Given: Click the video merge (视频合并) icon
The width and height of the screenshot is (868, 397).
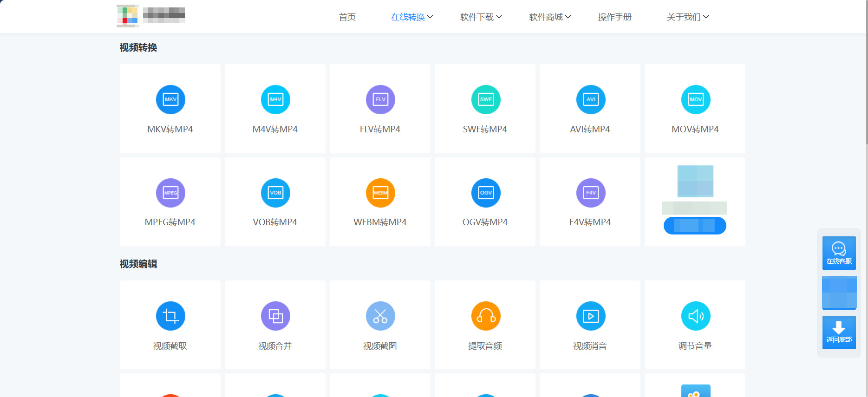Looking at the screenshot, I should tap(275, 316).
